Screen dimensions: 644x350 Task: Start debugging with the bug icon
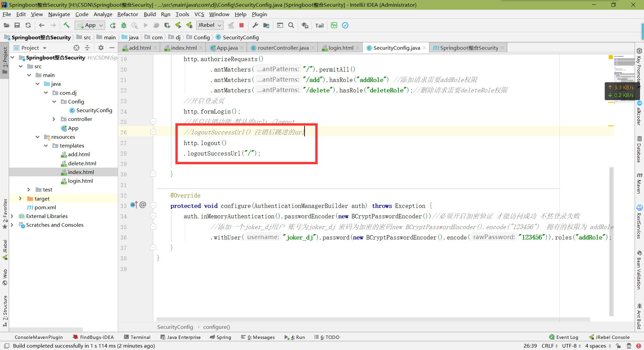pyautogui.click(x=124, y=25)
